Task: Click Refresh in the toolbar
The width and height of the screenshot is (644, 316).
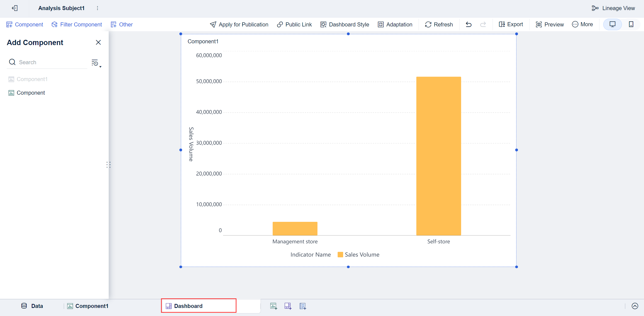Action: click(x=439, y=24)
